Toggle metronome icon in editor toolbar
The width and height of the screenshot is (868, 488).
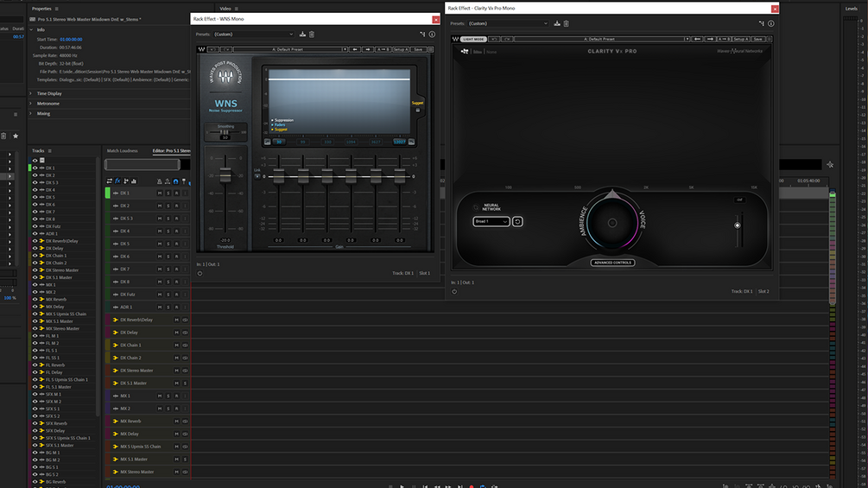click(160, 181)
